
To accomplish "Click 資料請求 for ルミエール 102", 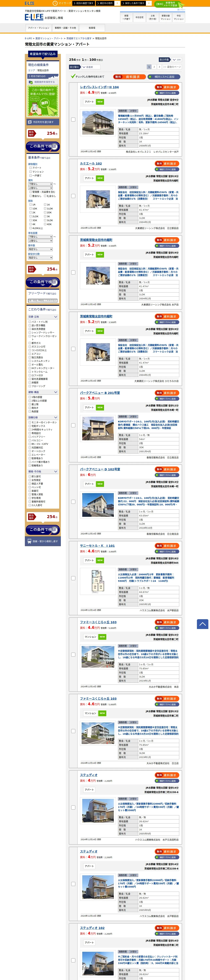I will click(x=167, y=164).
